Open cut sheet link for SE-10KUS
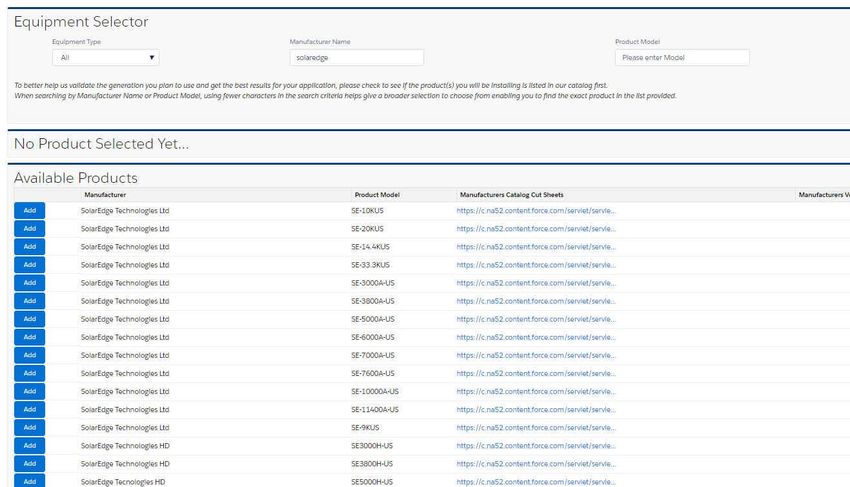 (x=536, y=210)
